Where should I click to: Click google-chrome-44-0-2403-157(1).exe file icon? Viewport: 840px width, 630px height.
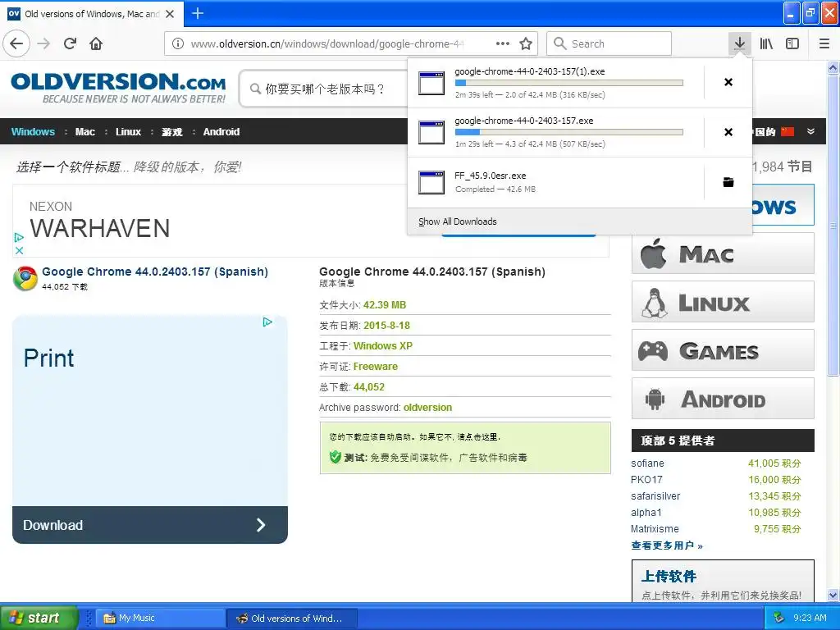click(x=431, y=83)
